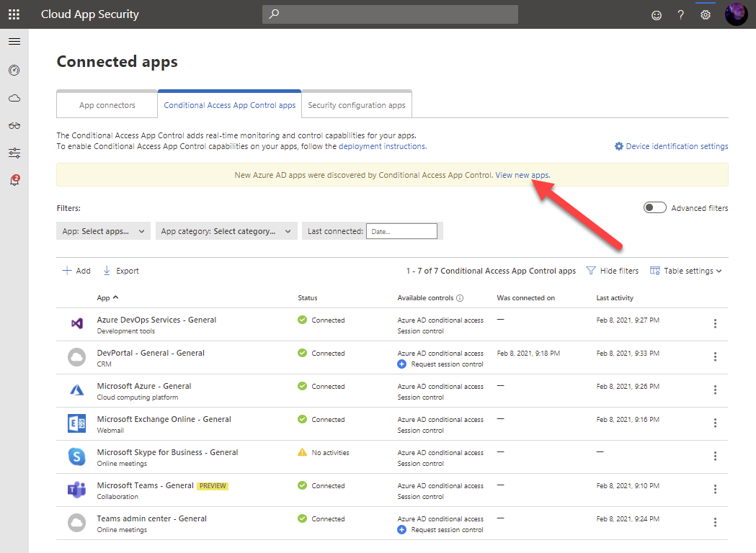Open the Dashboard gauge icon in sidebar
This screenshot has width=756, height=553.
point(14,70)
